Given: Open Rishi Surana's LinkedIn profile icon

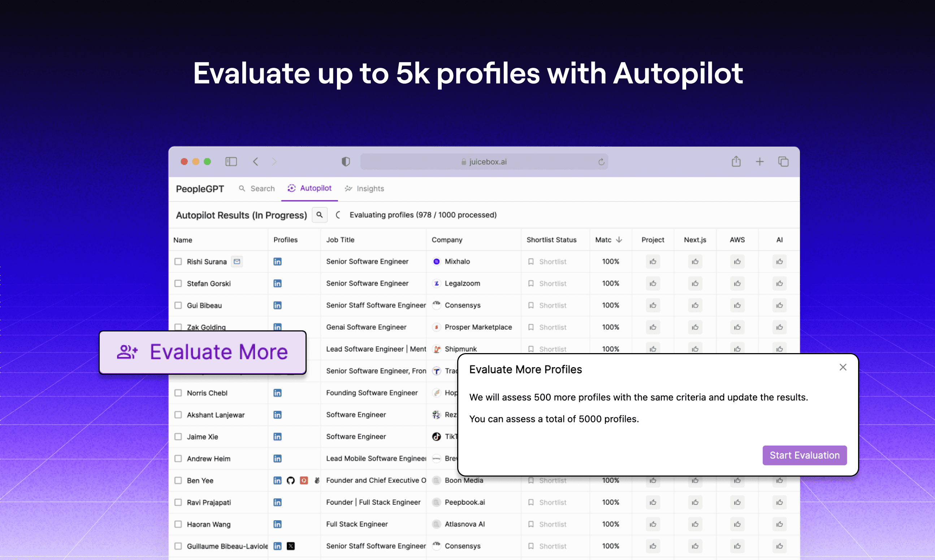Looking at the screenshot, I should tap(277, 261).
